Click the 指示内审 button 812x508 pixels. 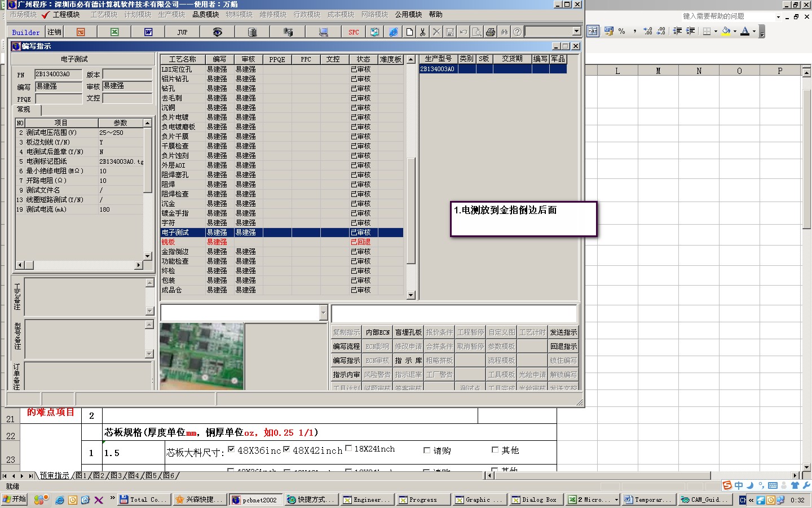tap(346, 375)
